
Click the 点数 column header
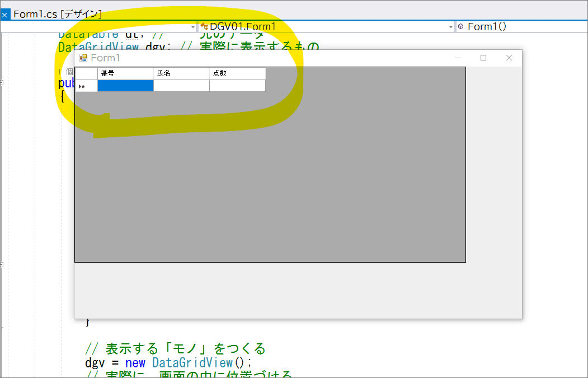tap(237, 73)
